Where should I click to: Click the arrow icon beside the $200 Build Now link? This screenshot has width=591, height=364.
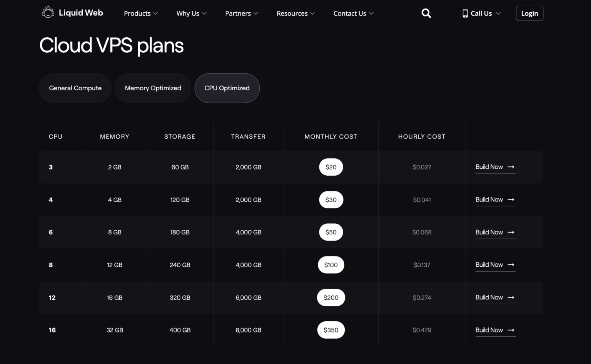tap(511, 297)
